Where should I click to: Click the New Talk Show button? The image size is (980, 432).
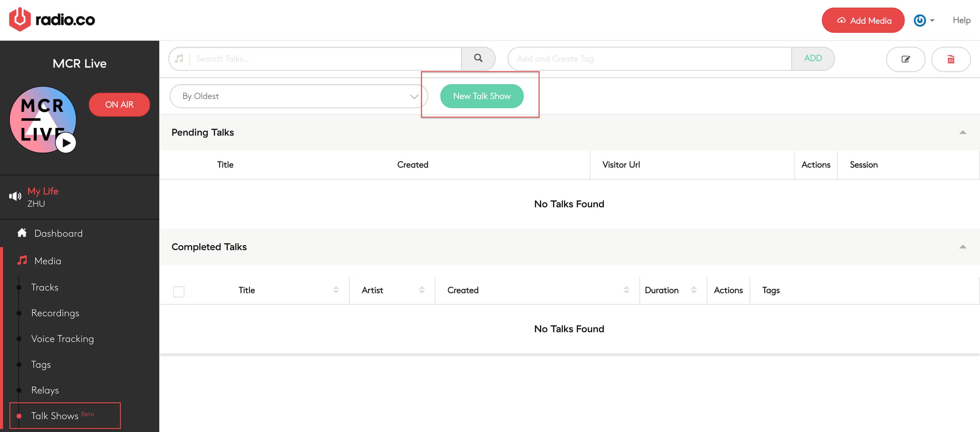tap(482, 96)
